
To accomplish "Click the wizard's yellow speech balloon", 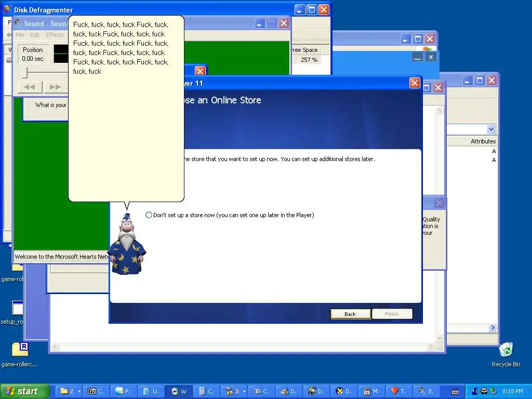I will tap(126, 109).
